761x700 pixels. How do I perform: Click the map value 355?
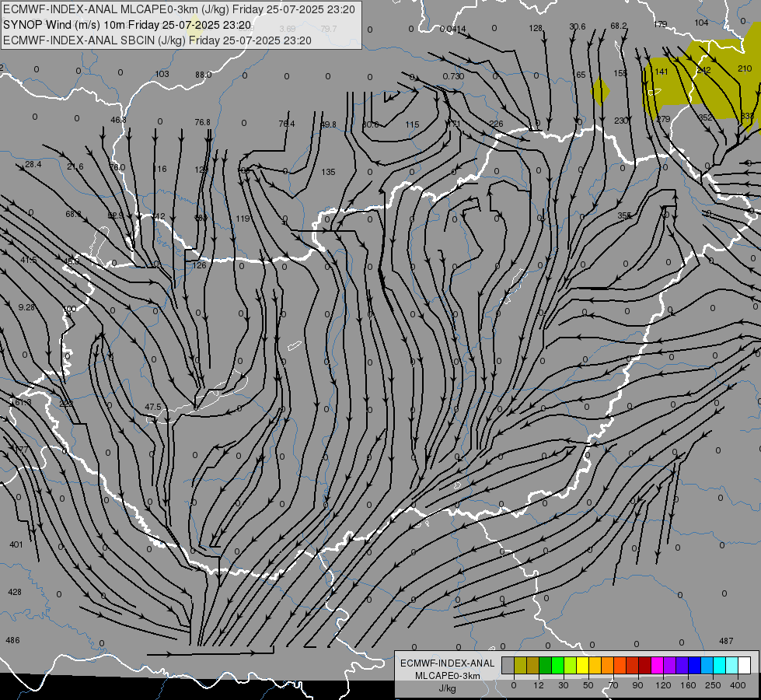point(625,215)
